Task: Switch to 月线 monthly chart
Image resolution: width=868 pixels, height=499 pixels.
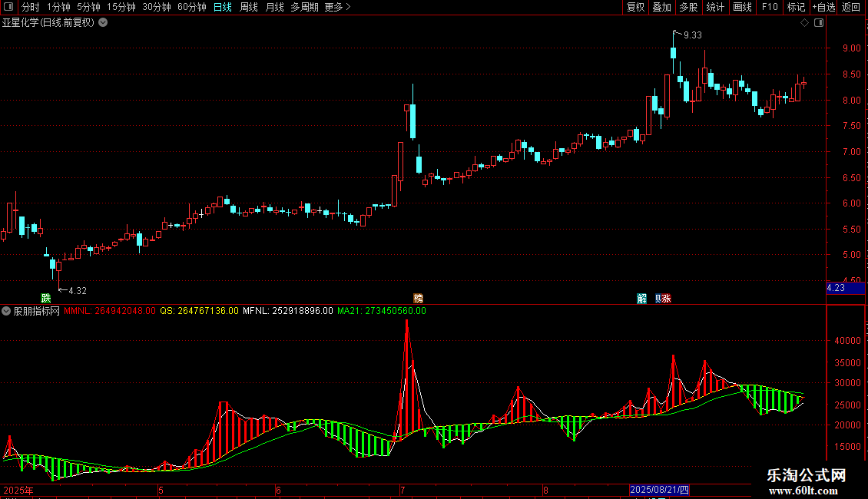Action: tap(274, 7)
